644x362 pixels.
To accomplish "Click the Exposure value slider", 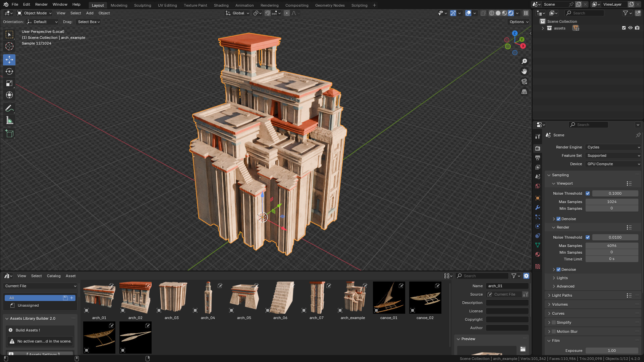I will [611, 351].
